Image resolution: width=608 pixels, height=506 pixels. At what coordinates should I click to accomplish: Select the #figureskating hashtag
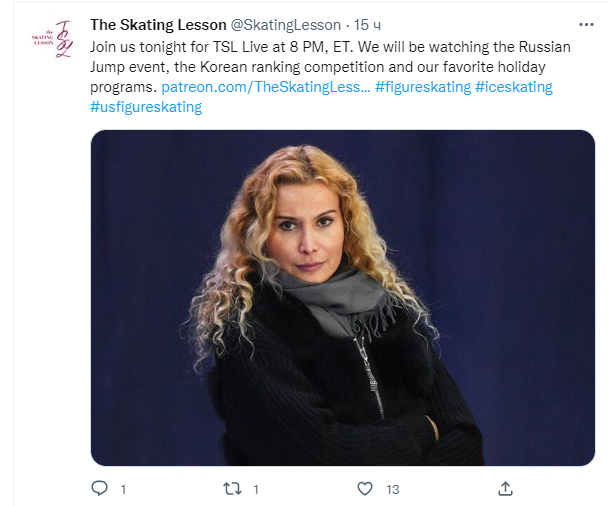pos(422,87)
